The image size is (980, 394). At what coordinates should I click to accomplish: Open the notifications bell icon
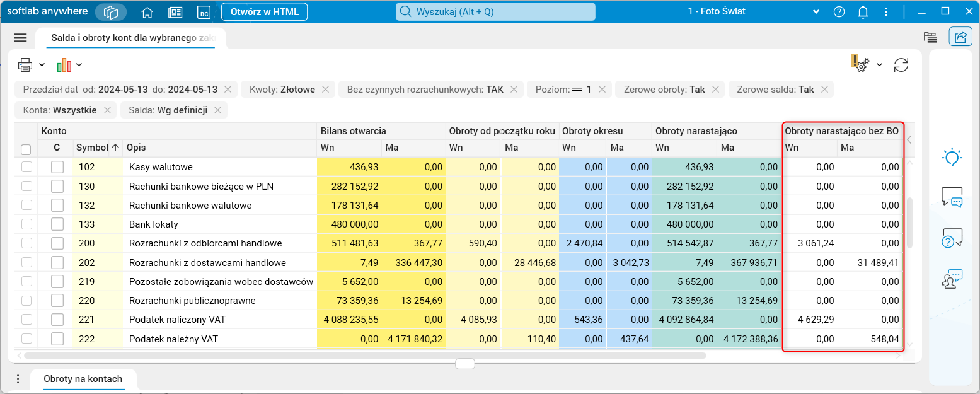pyautogui.click(x=863, y=12)
